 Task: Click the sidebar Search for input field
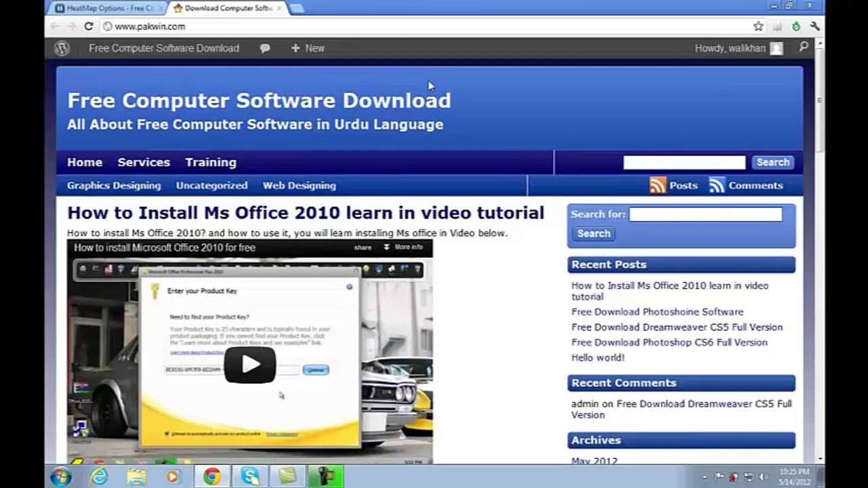click(705, 214)
